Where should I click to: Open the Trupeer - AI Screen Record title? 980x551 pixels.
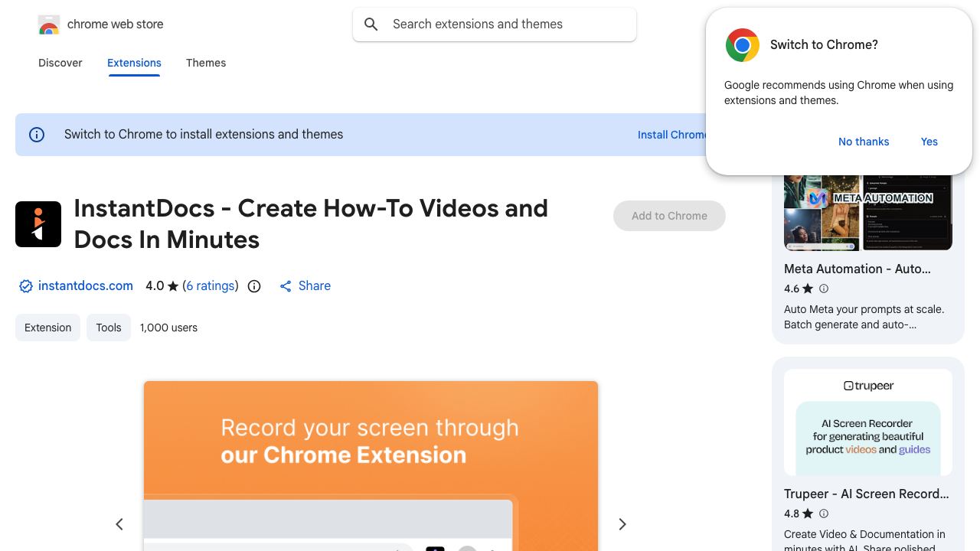coord(866,494)
